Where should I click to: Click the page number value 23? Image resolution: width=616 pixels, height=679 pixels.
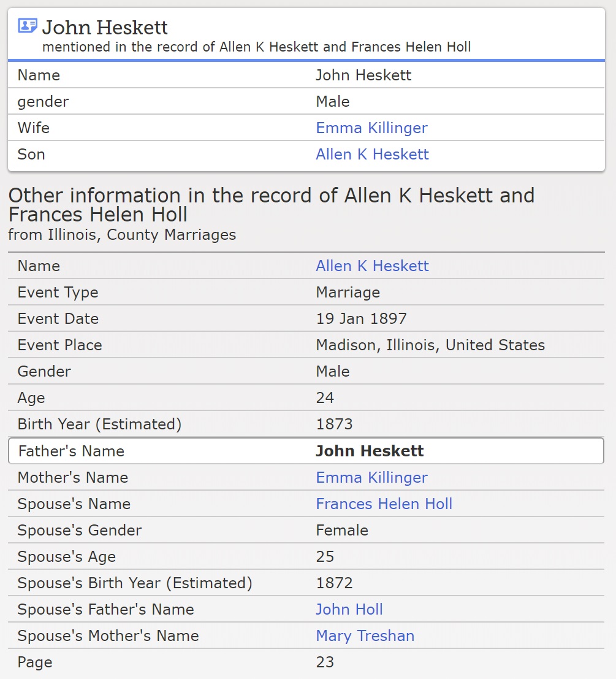coord(325,662)
